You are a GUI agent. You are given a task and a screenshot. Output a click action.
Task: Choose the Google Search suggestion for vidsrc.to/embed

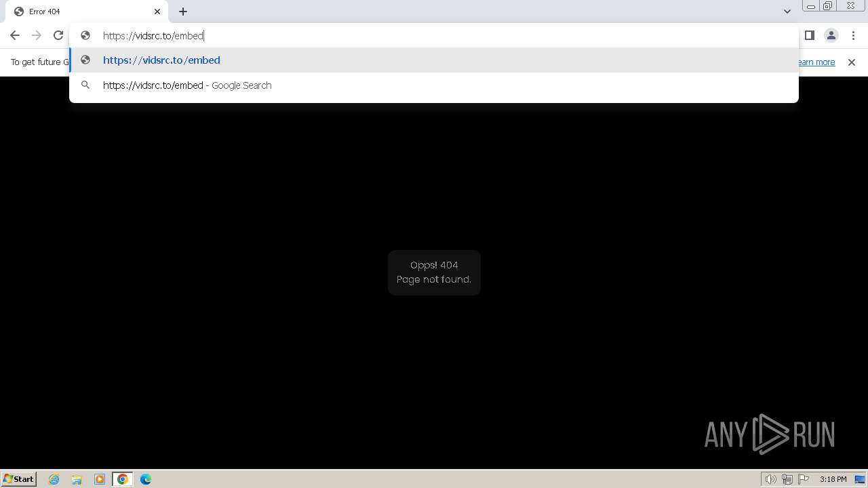[x=434, y=85]
